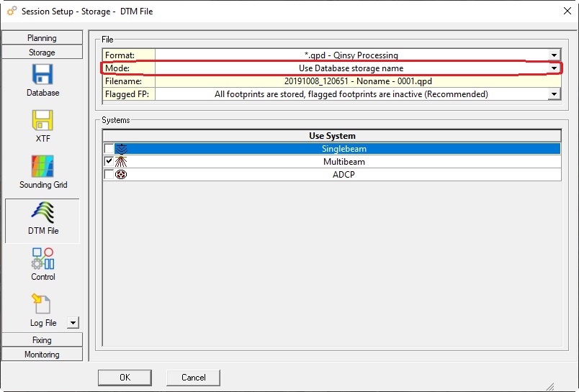Enable the Singlebeam system checkbox
Screen dimensions: 579x392
[109, 148]
